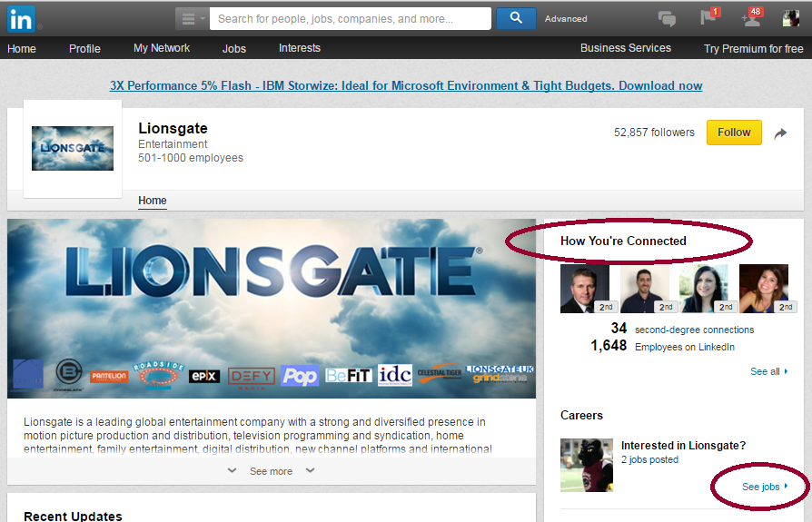The width and height of the screenshot is (812, 522).
Task: Open the account profile photo menu
Action: point(791,18)
